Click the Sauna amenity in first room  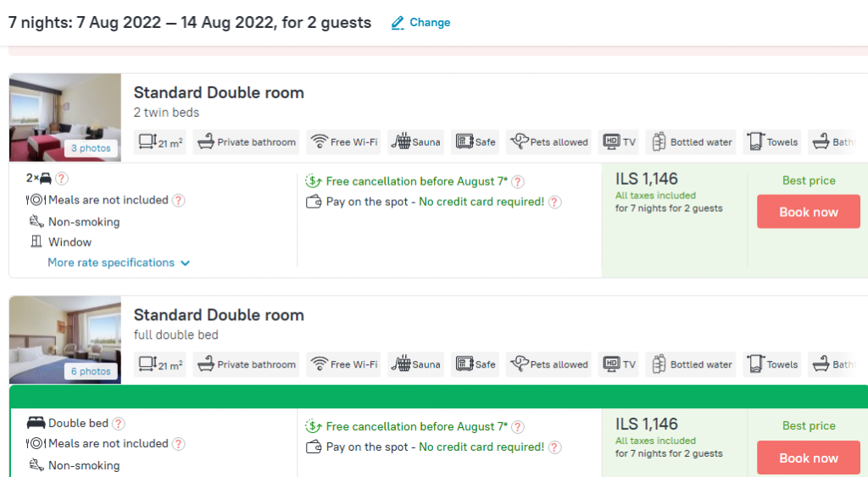(416, 142)
